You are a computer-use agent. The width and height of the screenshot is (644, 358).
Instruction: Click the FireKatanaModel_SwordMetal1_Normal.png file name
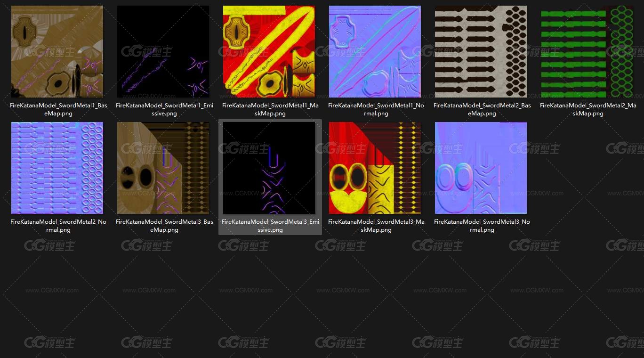tap(376, 109)
